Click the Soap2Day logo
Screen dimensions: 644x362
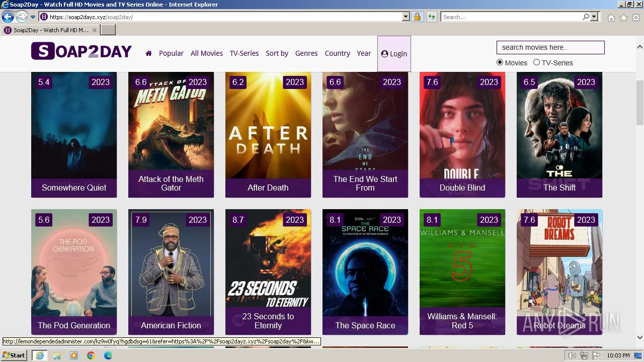click(x=82, y=51)
